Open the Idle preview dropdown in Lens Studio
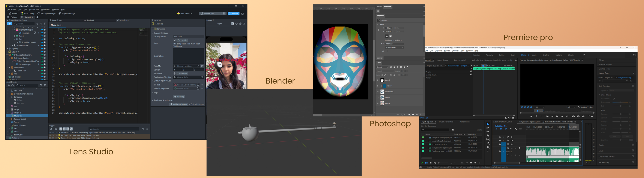Screen dimensions: 644x178 pos(219,24)
